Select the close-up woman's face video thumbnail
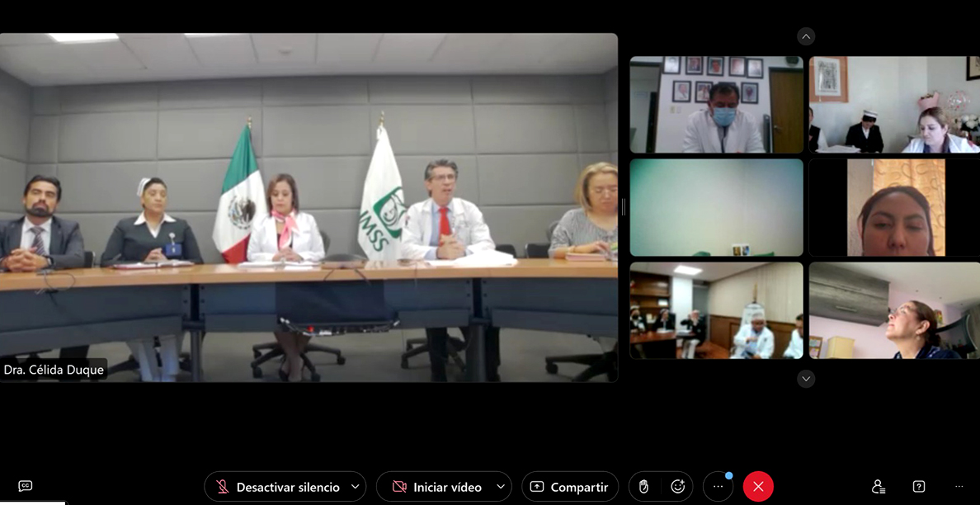980x505 pixels. click(x=894, y=208)
